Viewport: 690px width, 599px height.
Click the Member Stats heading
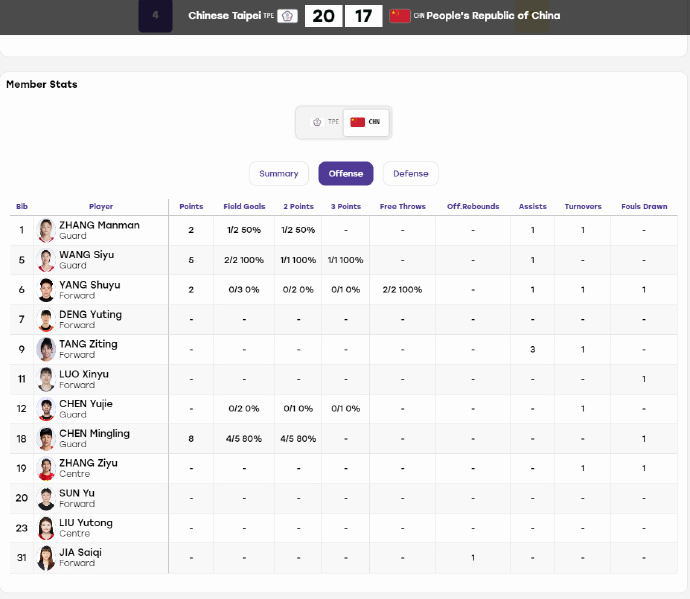coord(42,85)
